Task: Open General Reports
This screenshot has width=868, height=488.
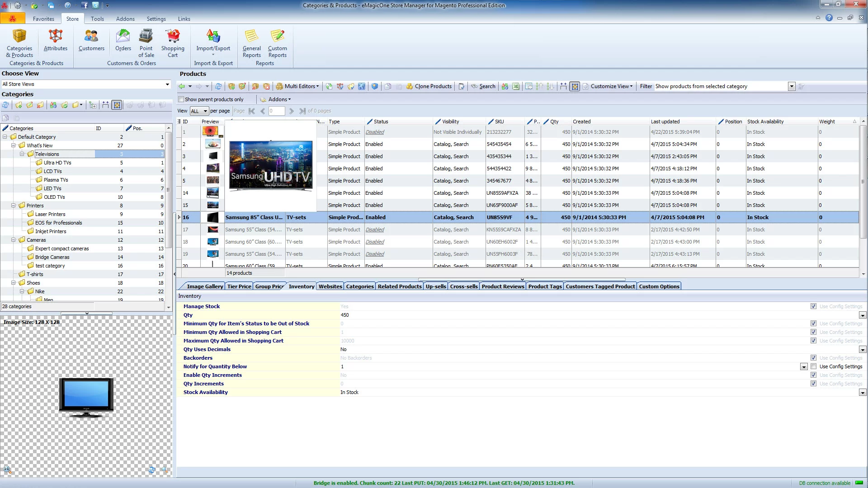Action: pos(252,43)
